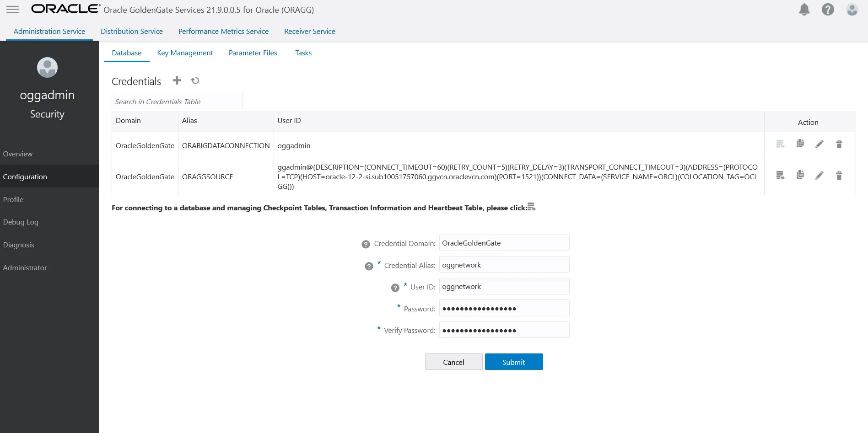Open Performance Metrics Service tab
Screen dimensions: 868x433
[223, 32]
